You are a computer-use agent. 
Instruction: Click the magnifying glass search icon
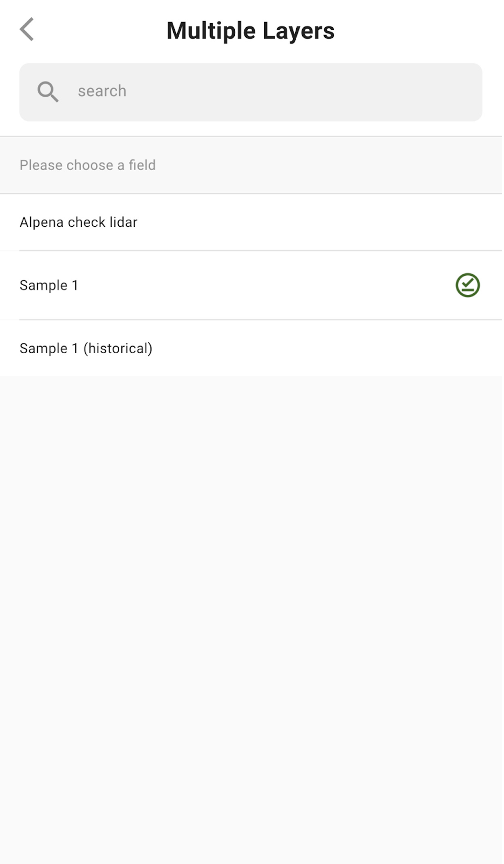[x=47, y=91]
